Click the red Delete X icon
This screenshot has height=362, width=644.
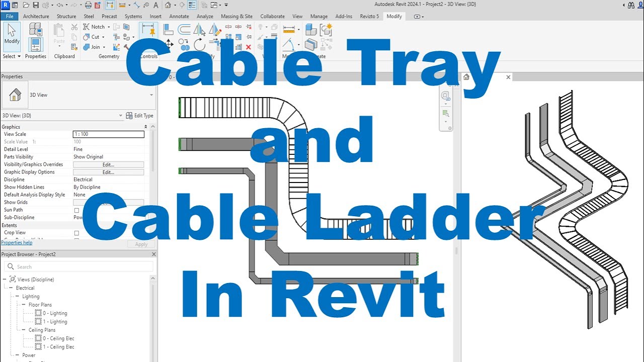pyautogui.click(x=248, y=47)
